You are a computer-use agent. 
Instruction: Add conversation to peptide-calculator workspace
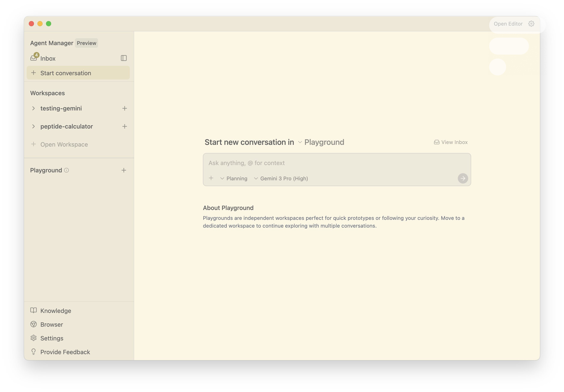124,127
